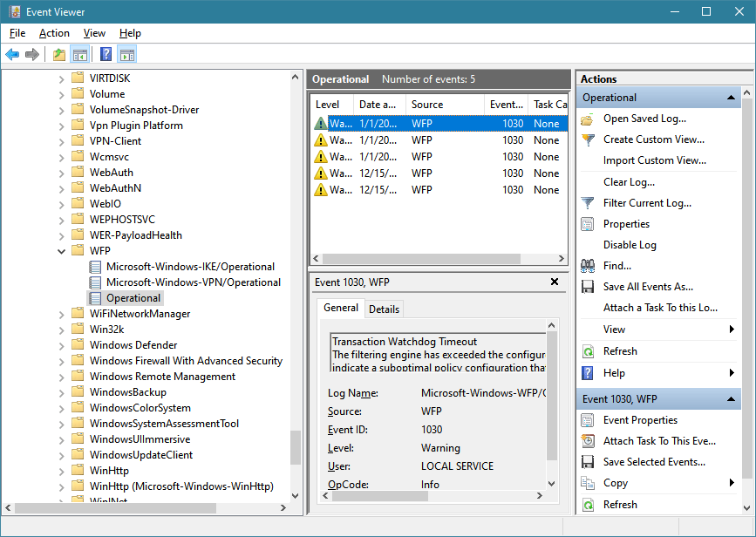756x537 pixels.
Task: Click the Event Properties icon
Action: coord(588,420)
